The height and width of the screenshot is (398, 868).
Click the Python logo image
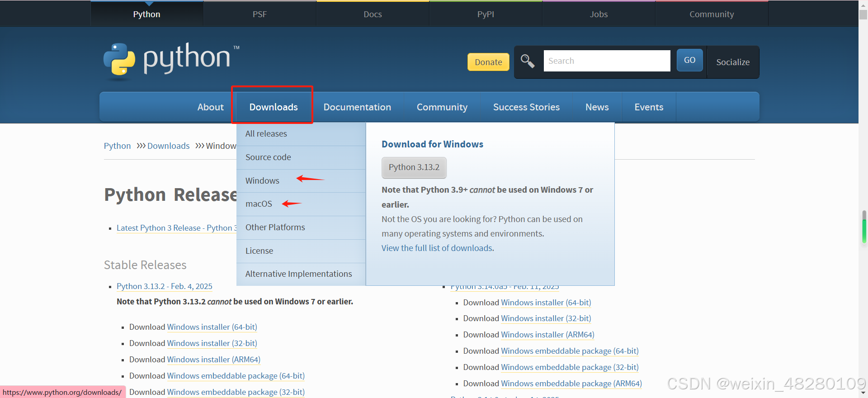point(171,61)
